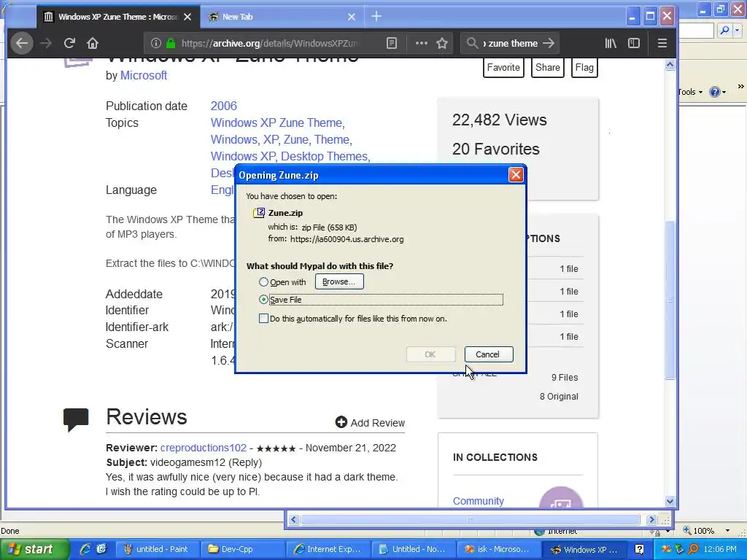Click the vertical scrollbar down arrow

tap(670, 501)
